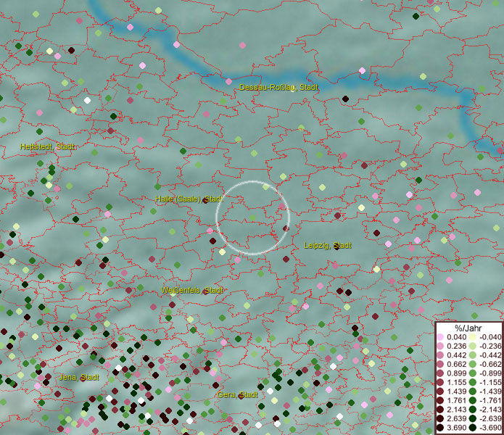Click the %/Jahr legend title
The height and width of the screenshot is (435, 504).
tap(468, 328)
